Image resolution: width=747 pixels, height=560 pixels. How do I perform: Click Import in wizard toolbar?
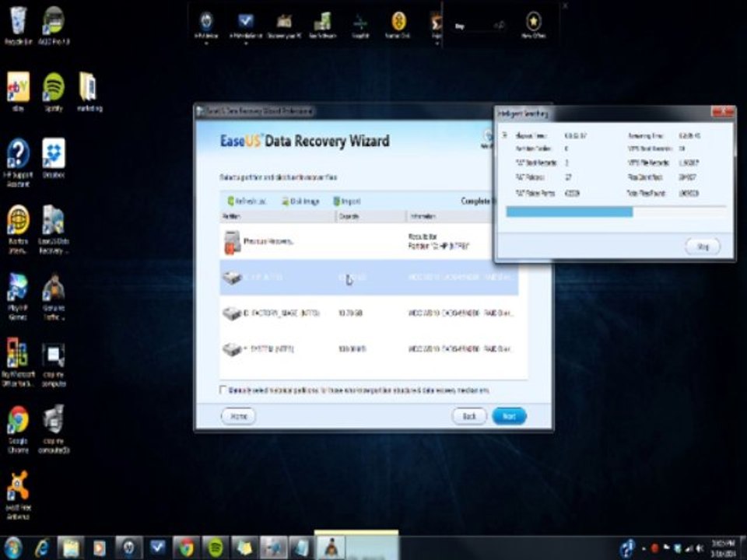pos(347,201)
